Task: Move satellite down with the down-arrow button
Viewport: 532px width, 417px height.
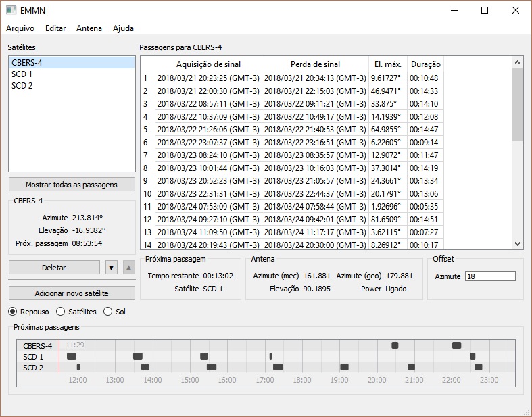Action: pos(112,268)
